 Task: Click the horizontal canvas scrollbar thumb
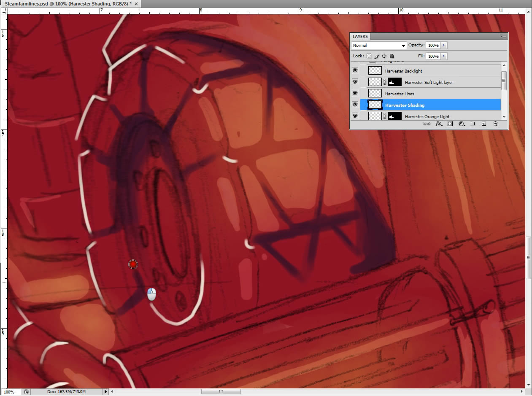pyautogui.click(x=221, y=392)
